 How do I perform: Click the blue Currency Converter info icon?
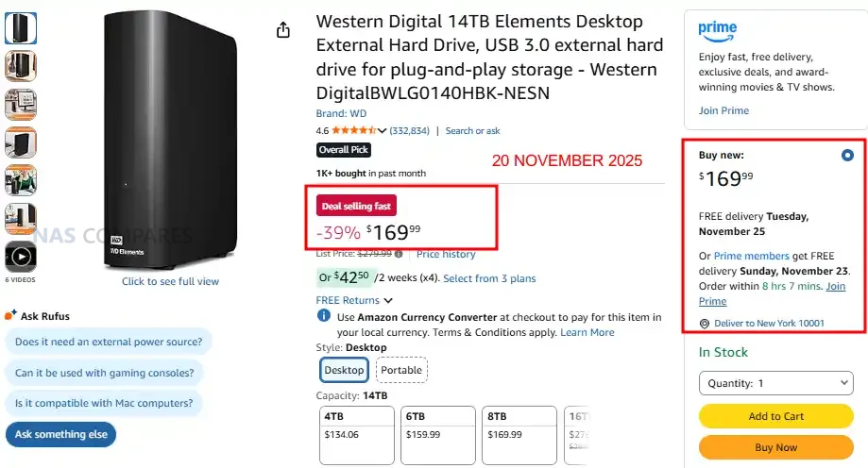click(x=324, y=316)
